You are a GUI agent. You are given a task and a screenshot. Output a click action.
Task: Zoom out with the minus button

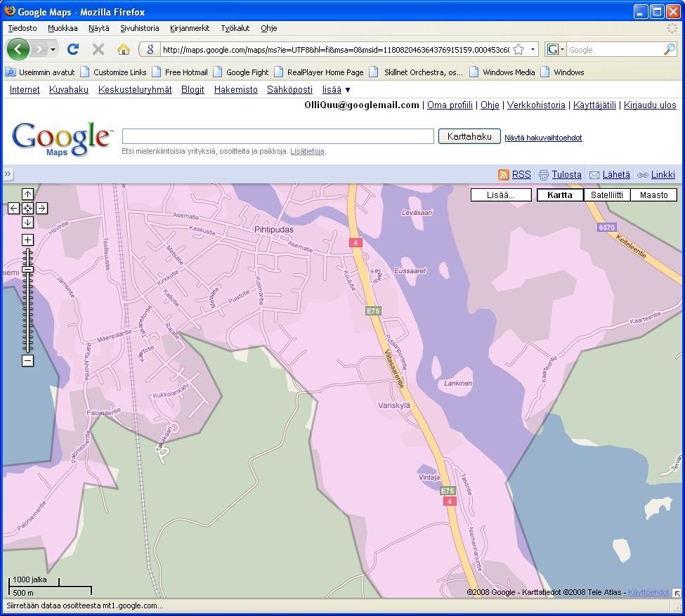coord(27,360)
